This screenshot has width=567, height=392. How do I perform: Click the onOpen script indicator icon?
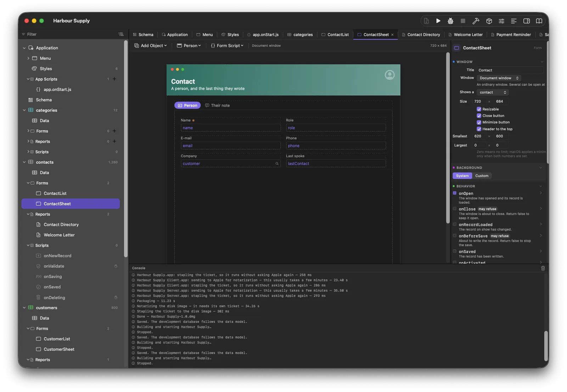tap(455, 193)
